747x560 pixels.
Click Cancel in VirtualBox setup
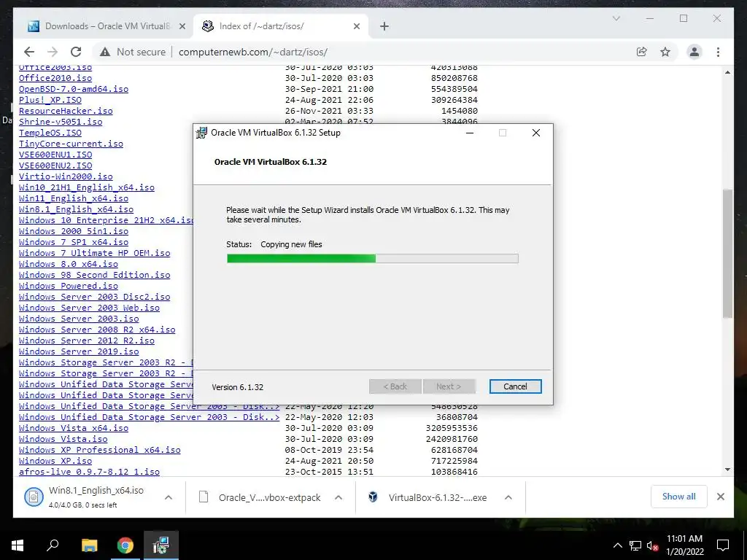click(515, 386)
